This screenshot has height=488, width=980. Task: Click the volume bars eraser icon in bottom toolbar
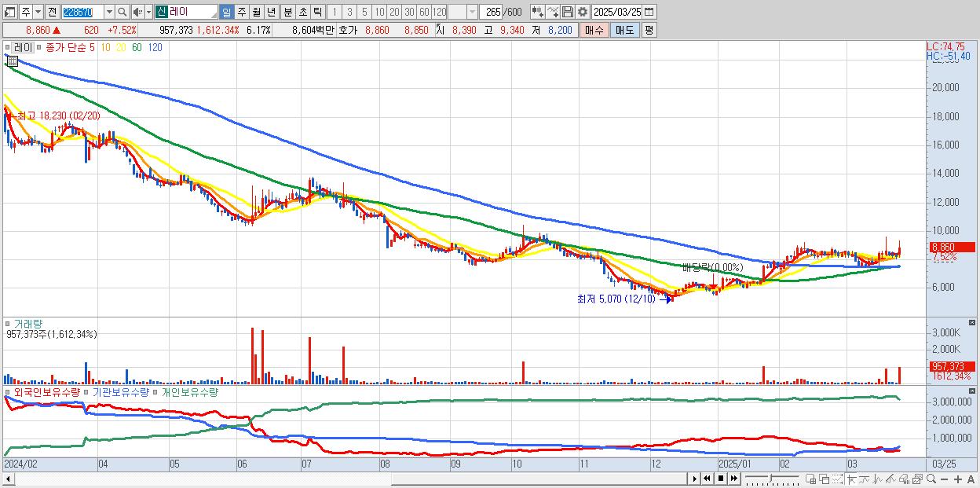pos(904,479)
